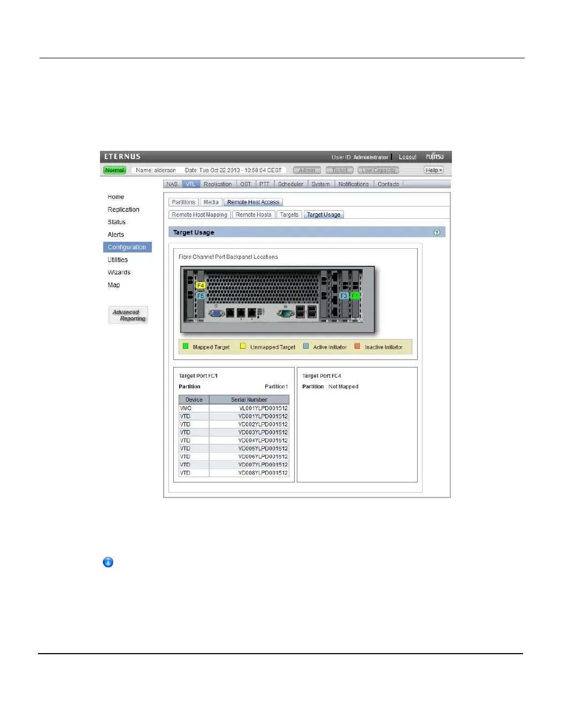Open Advanced Reporting
Image resolution: width=576 pixels, height=728 pixels.
tap(128, 315)
